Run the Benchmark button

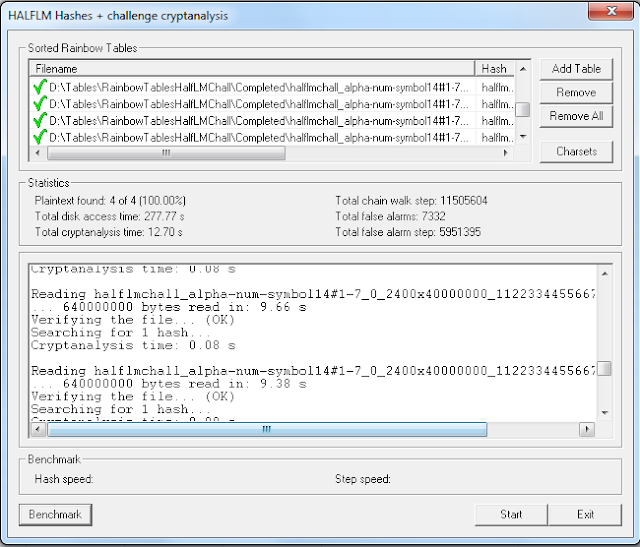click(55, 514)
